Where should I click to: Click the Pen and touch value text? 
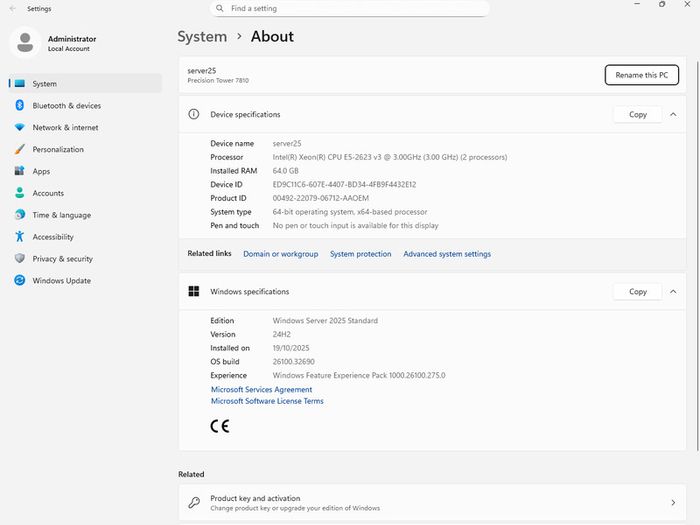(355, 225)
